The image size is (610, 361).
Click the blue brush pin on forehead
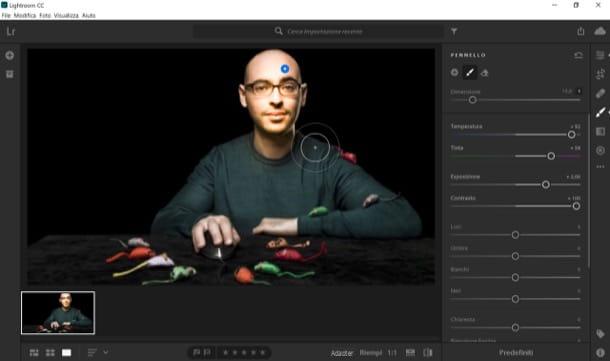pyautogui.click(x=285, y=69)
